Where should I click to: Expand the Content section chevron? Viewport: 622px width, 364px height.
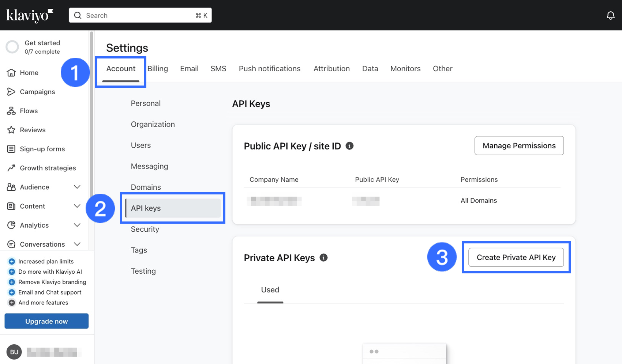(77, 206)
